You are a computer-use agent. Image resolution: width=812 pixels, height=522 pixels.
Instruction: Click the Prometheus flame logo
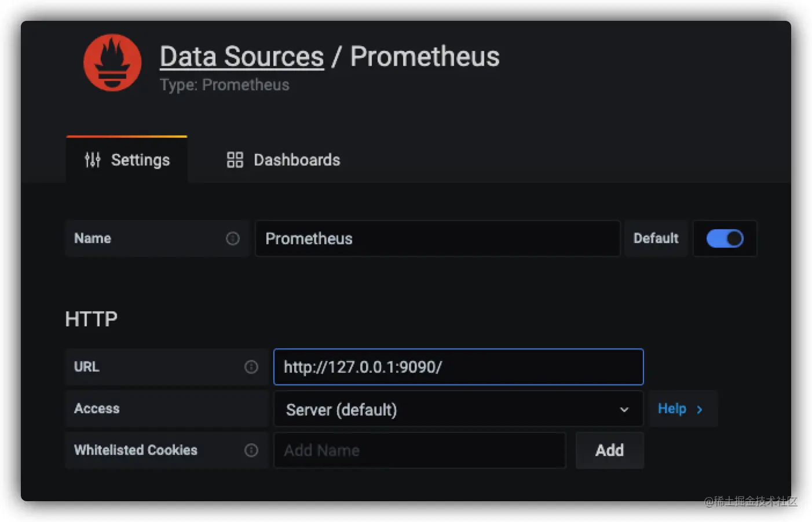(112, 63)
